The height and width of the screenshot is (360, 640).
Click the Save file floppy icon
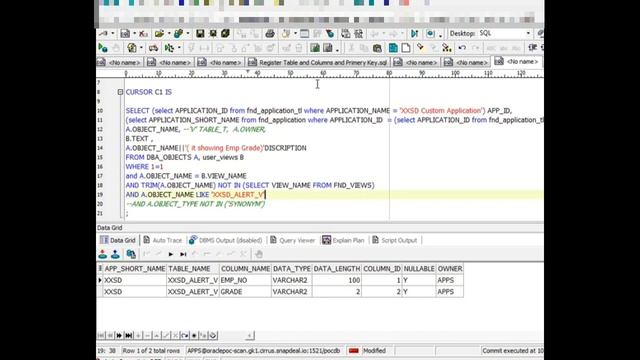pyautogui.click(x=200, y=33)
